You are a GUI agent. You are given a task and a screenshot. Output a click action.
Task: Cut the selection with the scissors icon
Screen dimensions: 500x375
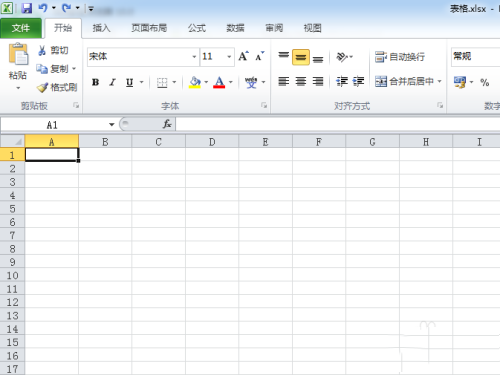42,50
